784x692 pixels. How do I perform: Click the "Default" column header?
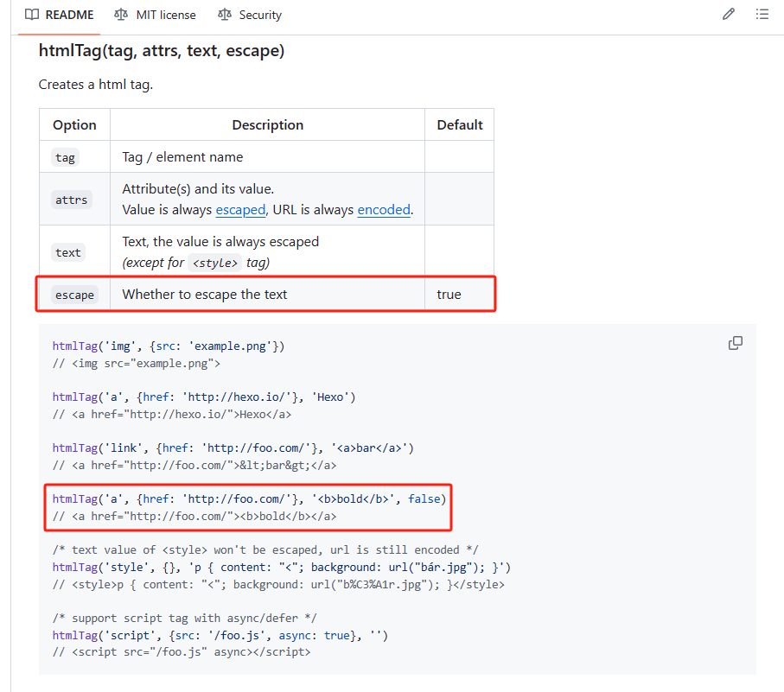point(460,125)
